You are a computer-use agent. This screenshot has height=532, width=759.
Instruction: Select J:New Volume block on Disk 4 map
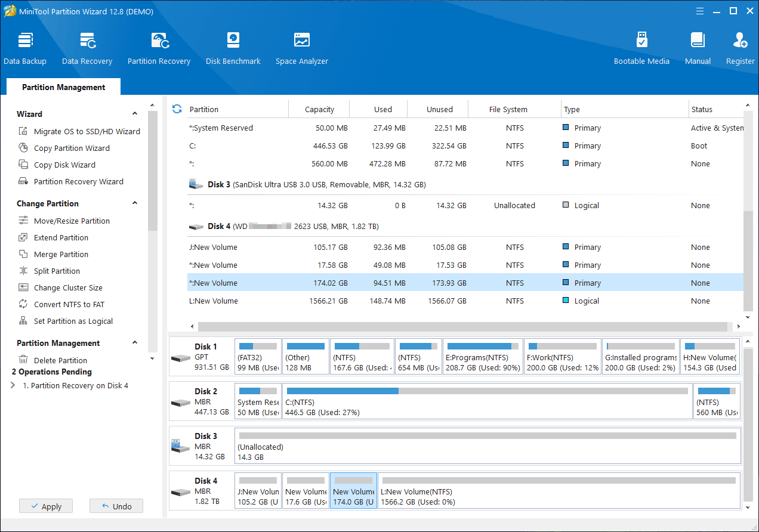pos(258,491)
